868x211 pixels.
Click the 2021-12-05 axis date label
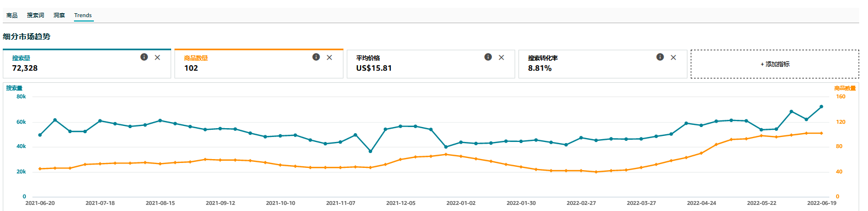tap(401, 203)
